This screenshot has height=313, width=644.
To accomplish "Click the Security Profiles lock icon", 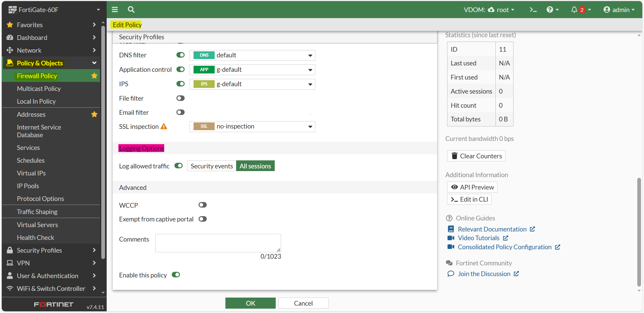I will tap(10, 250).
